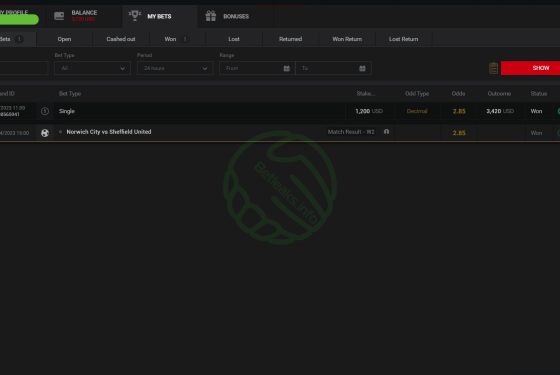Click the Decimal odd type value
Image resolution: width=560 pixels, height=375 pixels.
pos(417,111)
